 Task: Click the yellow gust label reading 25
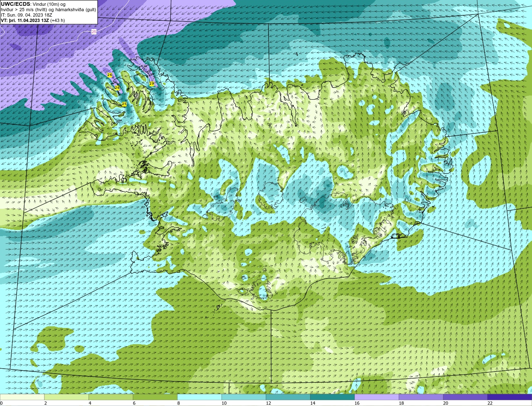point(124,104)
